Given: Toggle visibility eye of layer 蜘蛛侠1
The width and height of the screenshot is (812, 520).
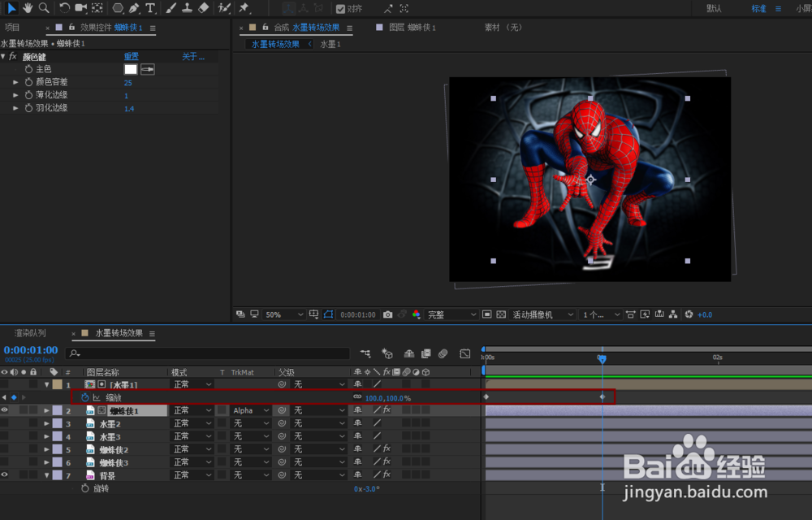Looking at the screenshot, I should 4,410.
